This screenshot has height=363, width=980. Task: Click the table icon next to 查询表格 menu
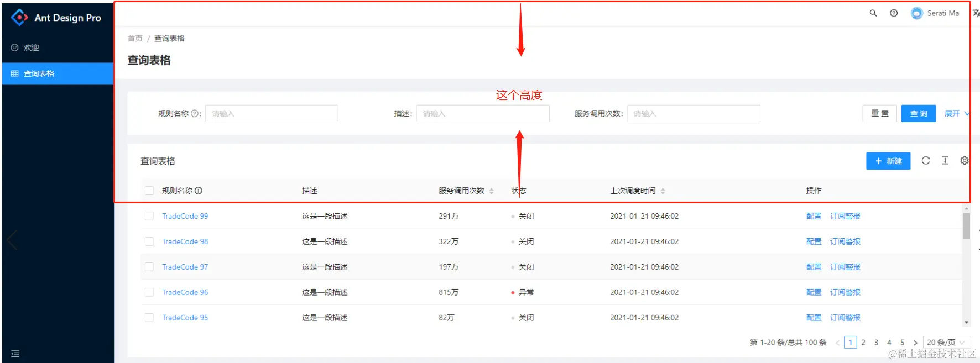click(15, 73)
